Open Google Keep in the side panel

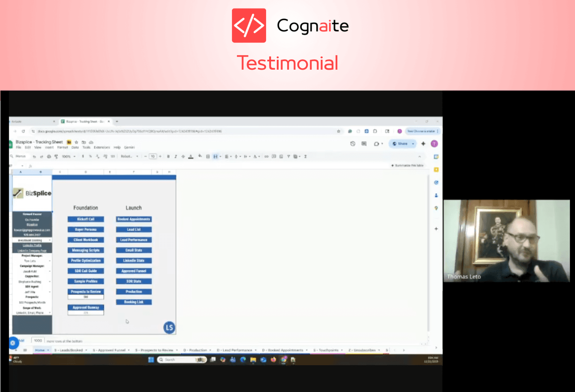436,170
